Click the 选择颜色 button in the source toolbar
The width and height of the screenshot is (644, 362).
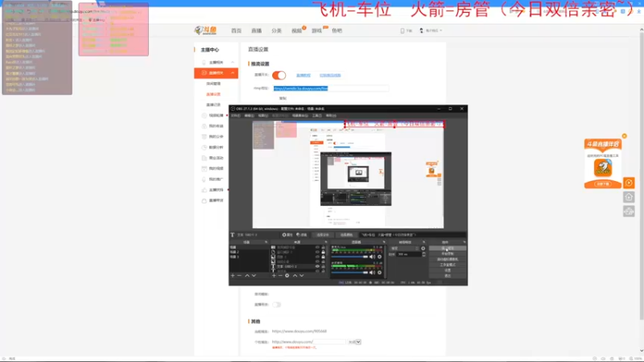pyautogui.click(x=346, y=235)
